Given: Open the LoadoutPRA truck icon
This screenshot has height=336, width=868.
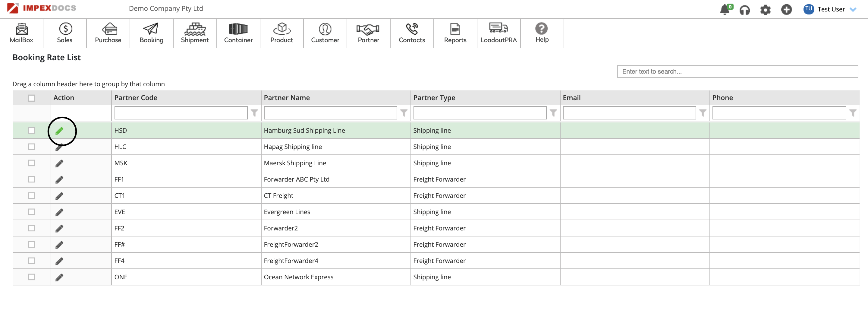Looking at the screenshot, I should (x=498, y=33).
